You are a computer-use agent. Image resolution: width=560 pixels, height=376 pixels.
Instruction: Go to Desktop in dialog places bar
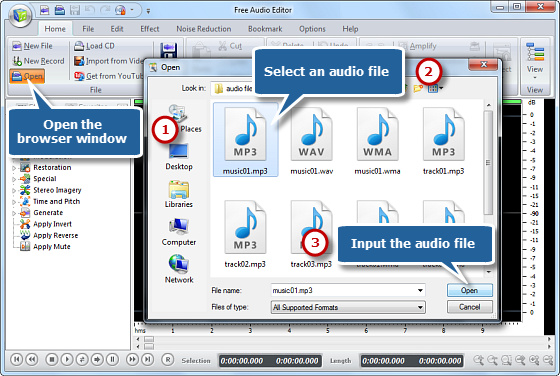(179, 157)
